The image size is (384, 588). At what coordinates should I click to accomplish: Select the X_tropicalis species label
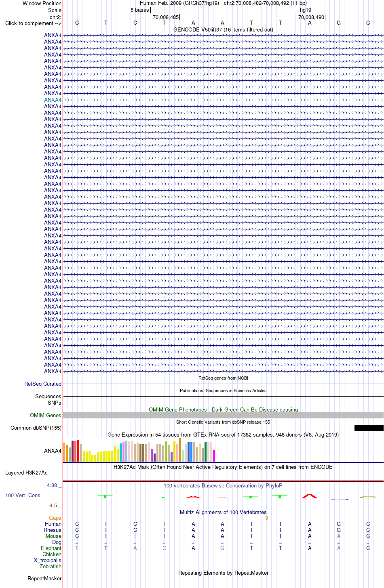(x=48, y=560)
